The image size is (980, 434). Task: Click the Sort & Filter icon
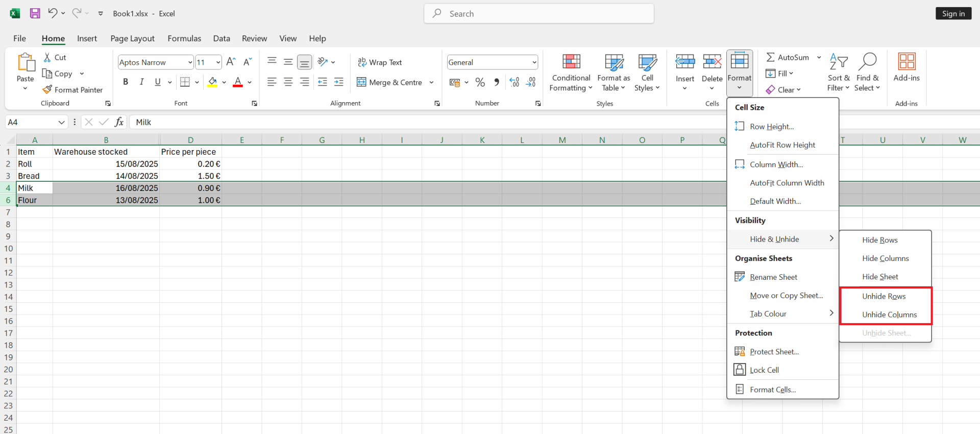[839, 61]
